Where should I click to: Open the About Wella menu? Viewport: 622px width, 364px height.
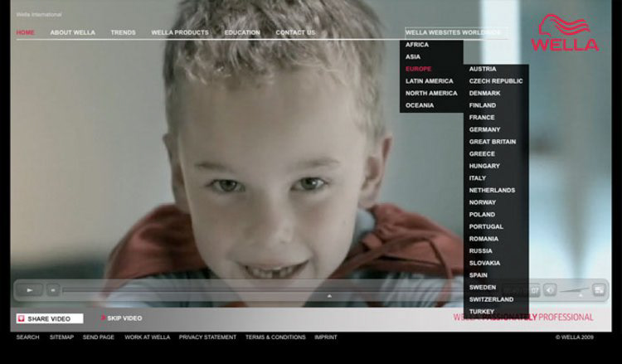click(73, 32)
